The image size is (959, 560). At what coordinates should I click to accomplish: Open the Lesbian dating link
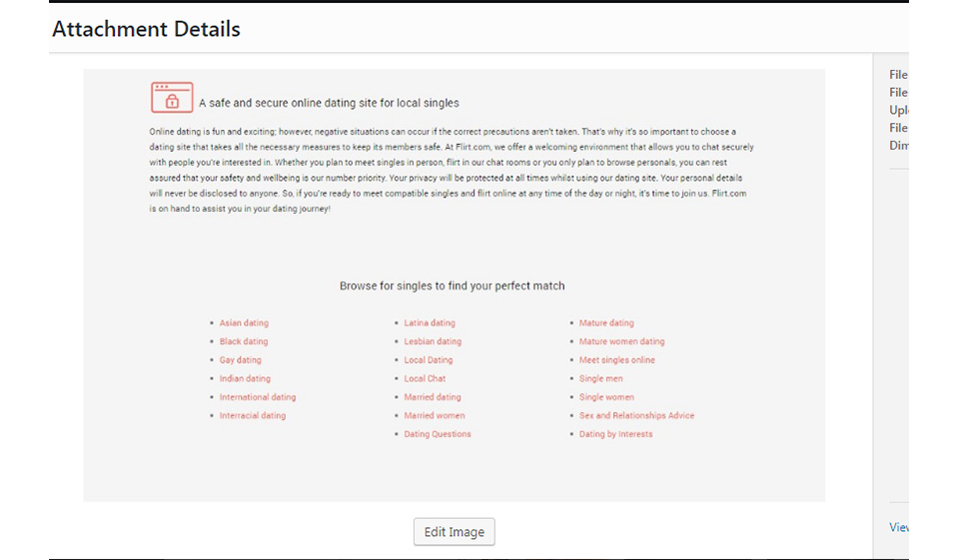tap(433, 341)
